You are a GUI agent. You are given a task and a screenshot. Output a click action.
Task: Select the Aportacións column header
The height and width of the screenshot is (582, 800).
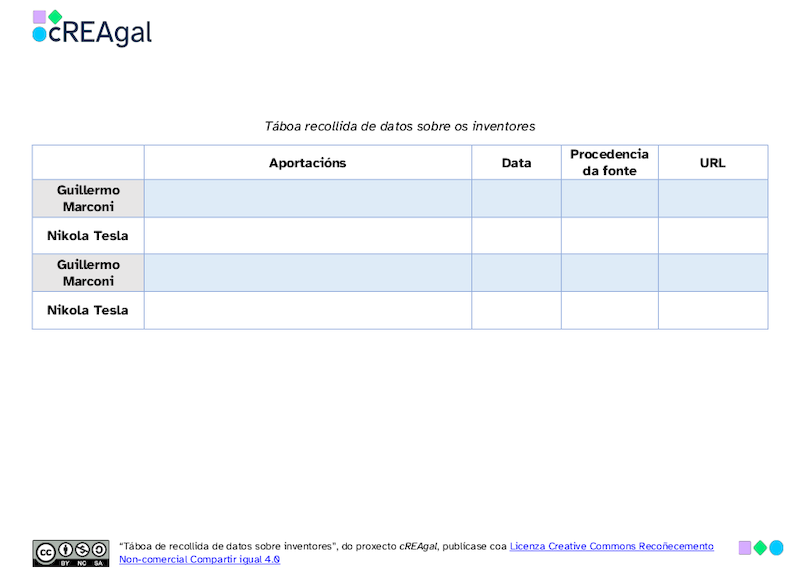tap(308, 162)
